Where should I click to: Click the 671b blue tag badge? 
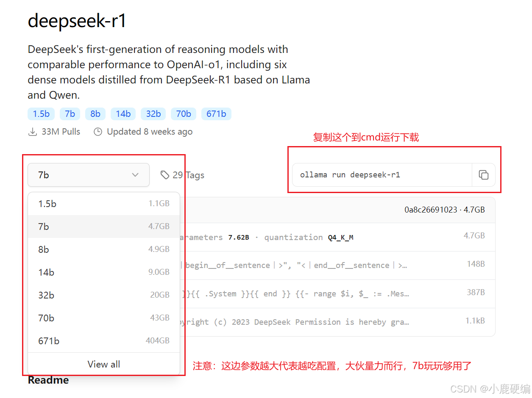pyautogui.click(x=216, y=114)
